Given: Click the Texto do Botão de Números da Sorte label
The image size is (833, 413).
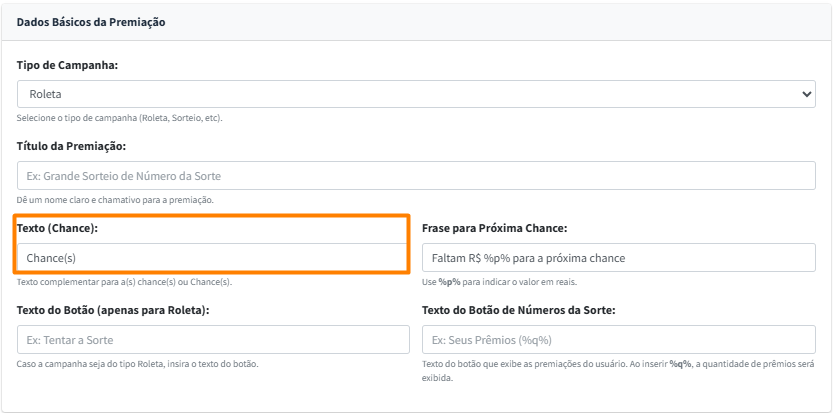Looking at the screenshot, I should 518,310.
